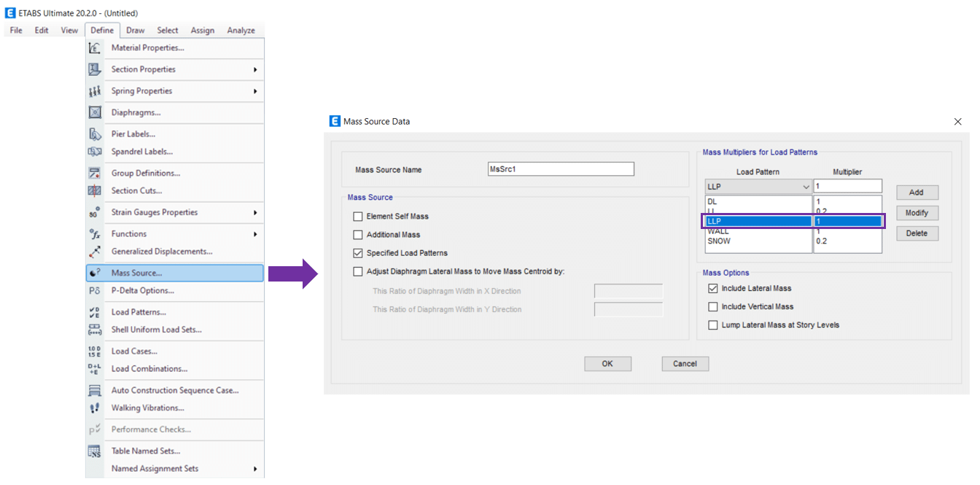Click the Material Properties menu icon
The width and height of the screenshot is (980, 485).
pos(95,48)
